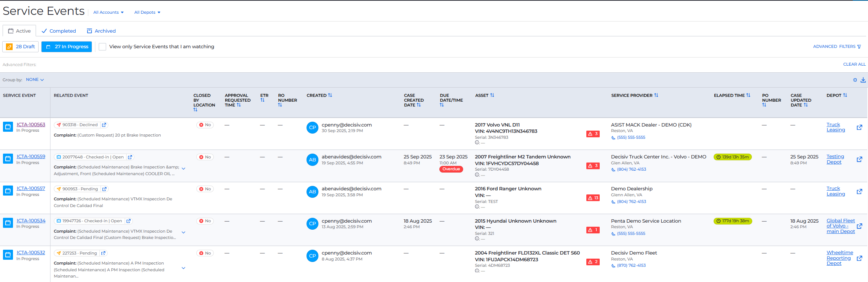Open settings gear icon for table columns

[x=855, y=80]
